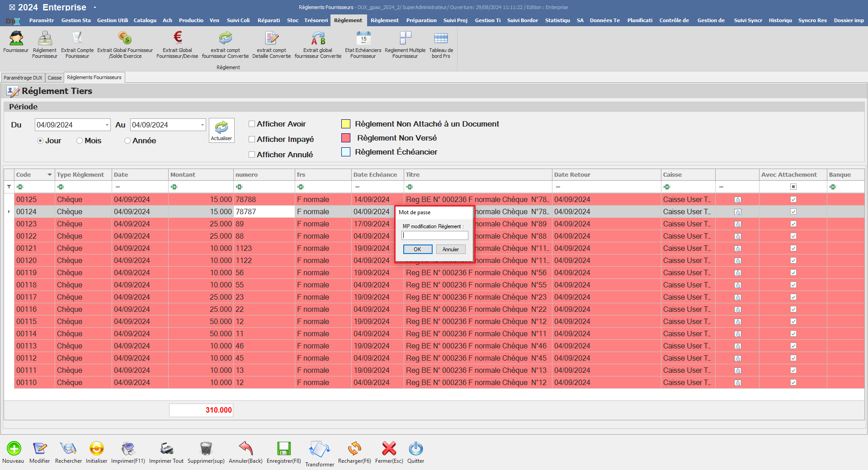Click the Rechercher icon
This screenshot has width=868, height=470.
pyautogui.click(x=68, y=448)
